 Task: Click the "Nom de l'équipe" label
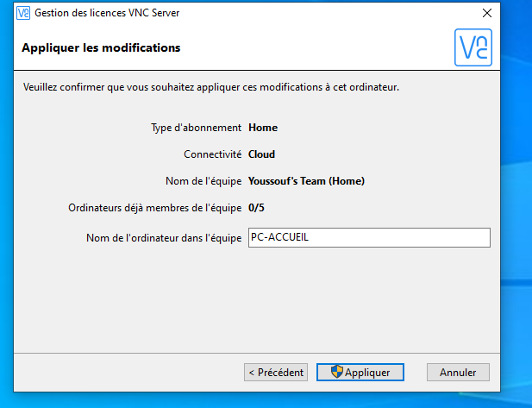click(x=203, y=181)
